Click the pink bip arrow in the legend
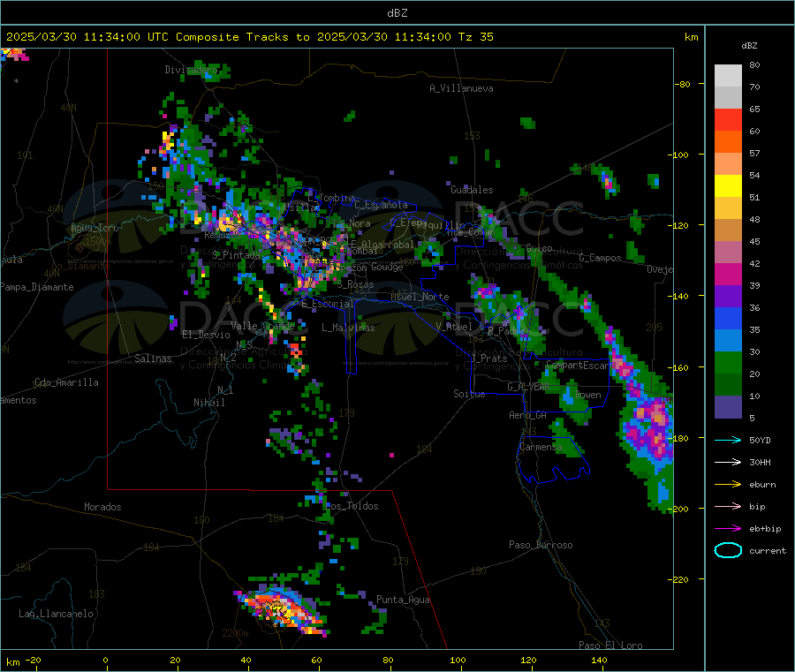The height and width of the screenshot is (672, 795). (728, 506)
